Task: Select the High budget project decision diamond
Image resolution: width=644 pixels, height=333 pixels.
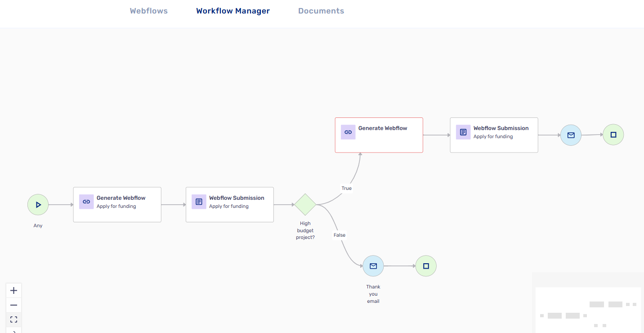Action: [305, 205]
